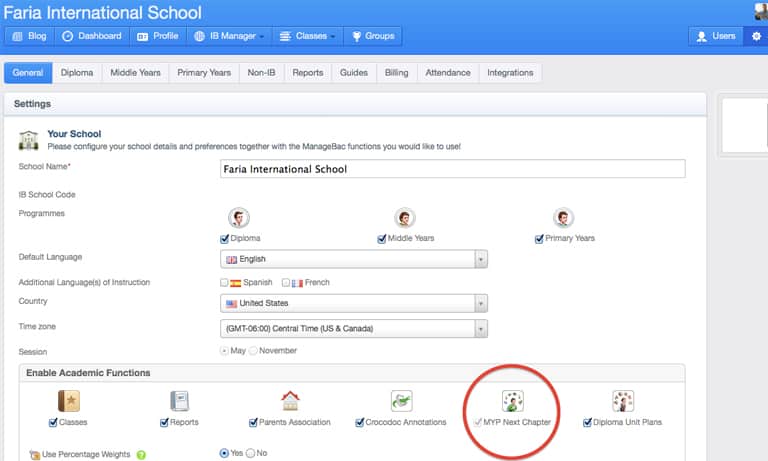Open the Attendance tab
The height and width of the screenshot is (461, 768).
coord(448,73)
